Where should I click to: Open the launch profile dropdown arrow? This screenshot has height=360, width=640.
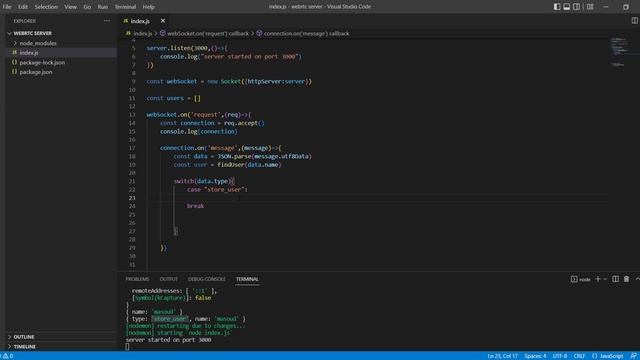(x=605, y=279)
